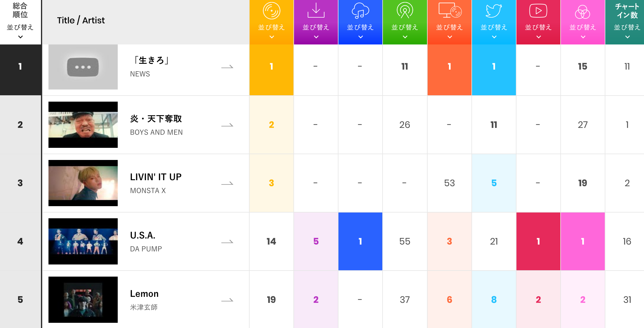Click the video play column icon

(538, 11)
